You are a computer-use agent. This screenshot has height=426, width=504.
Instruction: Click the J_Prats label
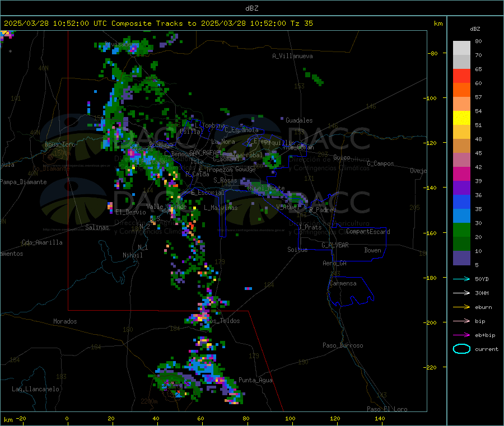click(310, 227)
